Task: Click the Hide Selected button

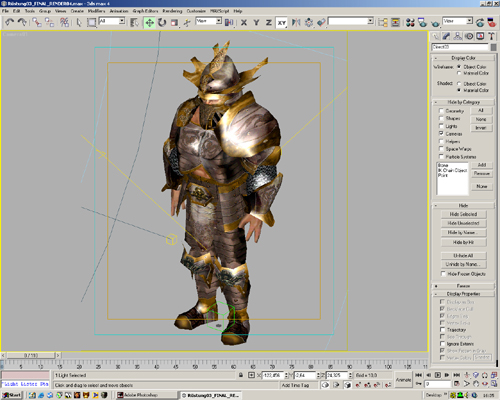Action: 463,214
